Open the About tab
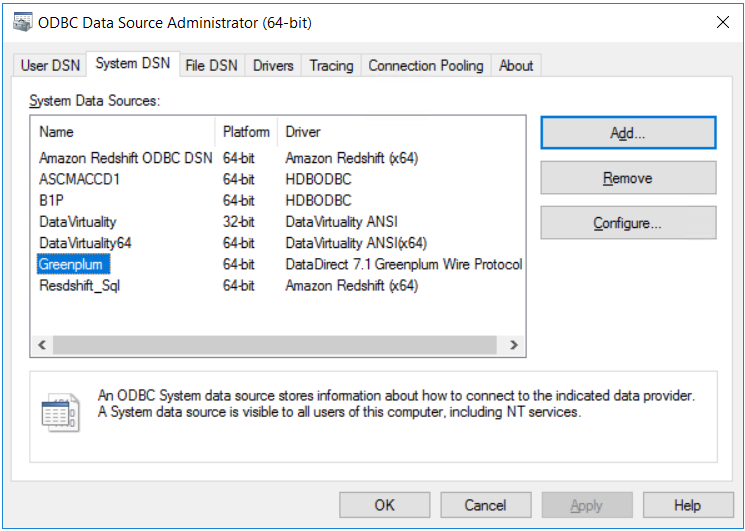Image resolution: width=745 pixels, height=531 pixels. pyautogui.click(x=516, y=66)
